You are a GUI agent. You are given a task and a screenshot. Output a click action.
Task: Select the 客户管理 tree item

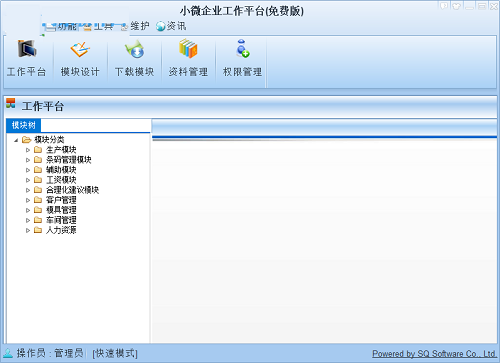[61, 200]
